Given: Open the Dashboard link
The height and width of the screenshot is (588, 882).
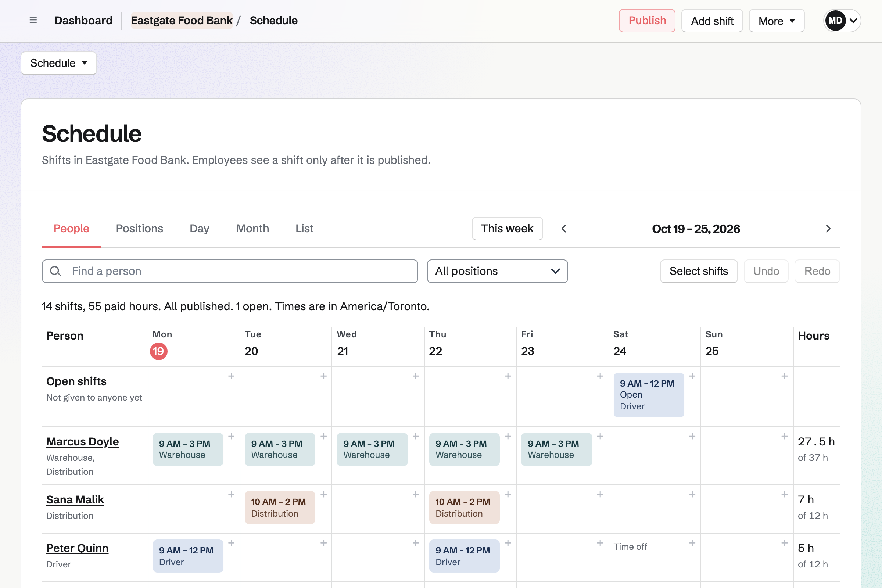Looking at the screenshot, I should pos(83,20).
